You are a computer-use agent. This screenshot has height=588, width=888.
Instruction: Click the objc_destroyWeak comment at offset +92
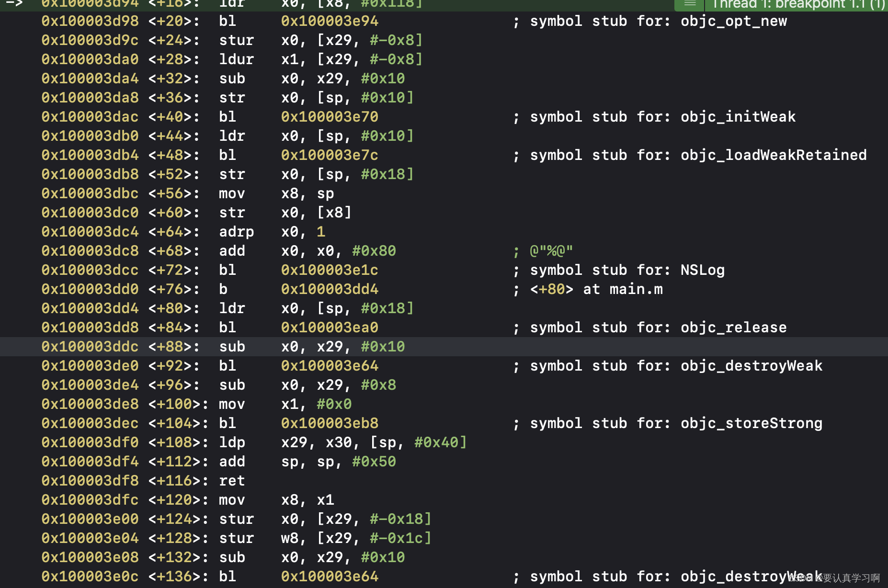[x=668, y=366]
